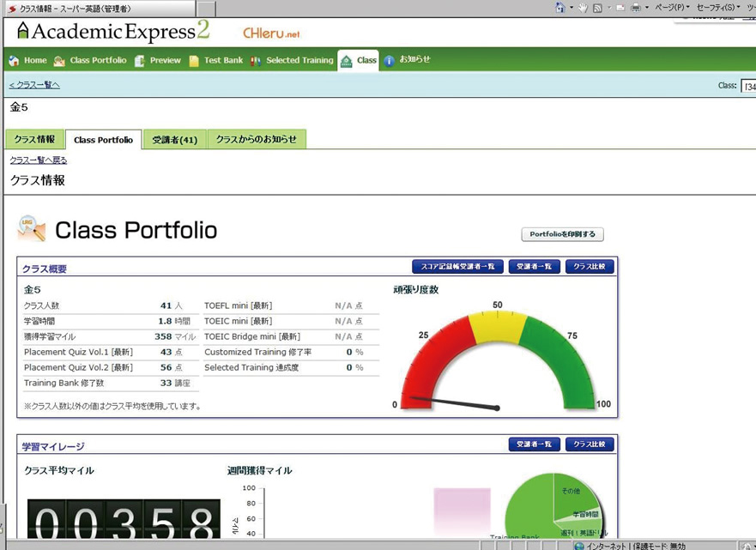
Task: Open the セーフティ(S) browser menu
Action: 715,8
